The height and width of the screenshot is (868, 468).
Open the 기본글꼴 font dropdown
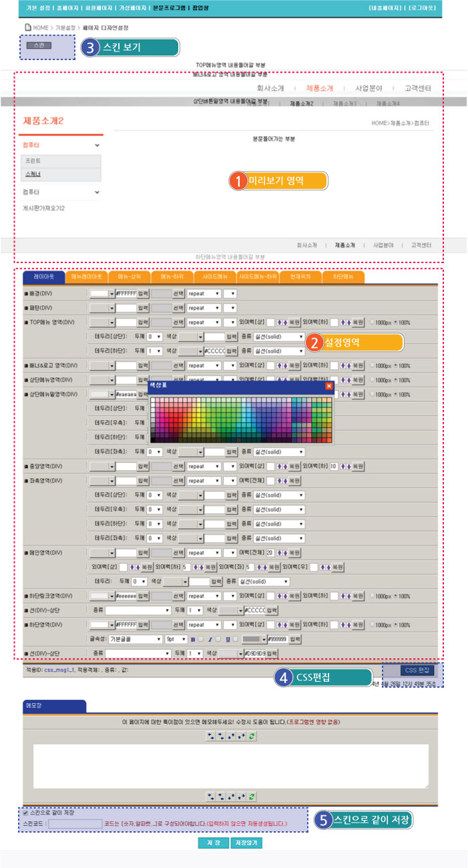click(134, 638)
